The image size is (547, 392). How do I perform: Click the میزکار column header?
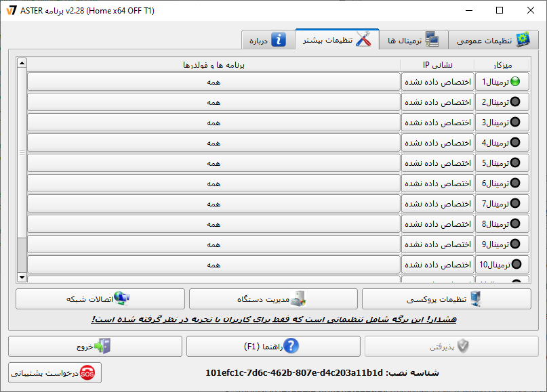[502, 65]
